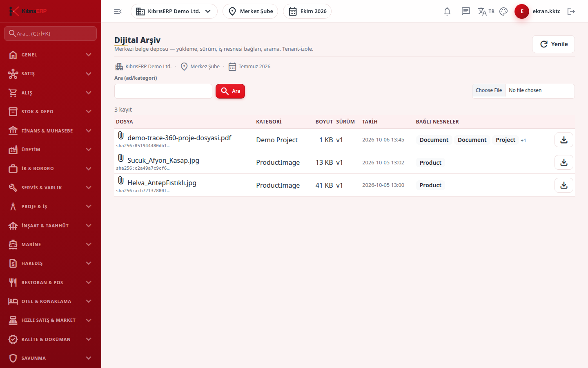This screenshot has height=368, width=588.
Task: Click the KıbrısERP logo
Action: [x=28, y=11]
